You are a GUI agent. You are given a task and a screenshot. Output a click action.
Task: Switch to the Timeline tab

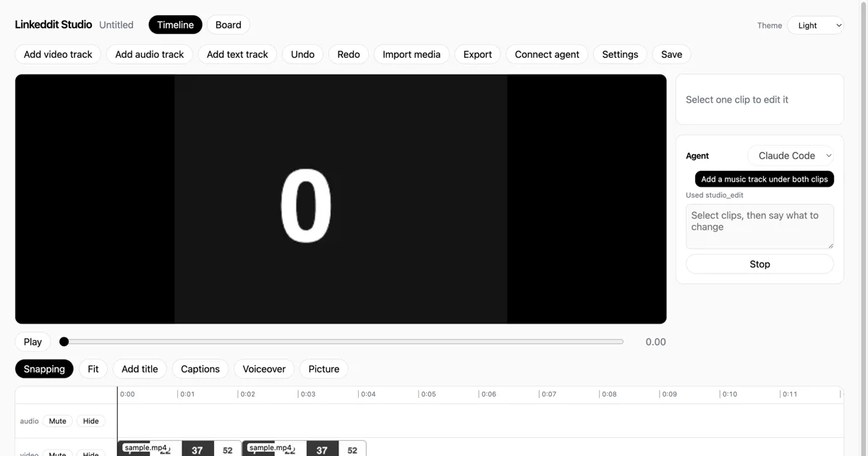pos(175,25)
